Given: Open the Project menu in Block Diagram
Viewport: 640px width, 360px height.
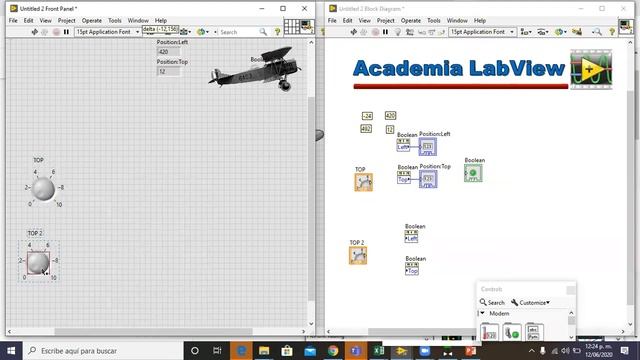Looking at the screenshot, I should tap(386, 20).
